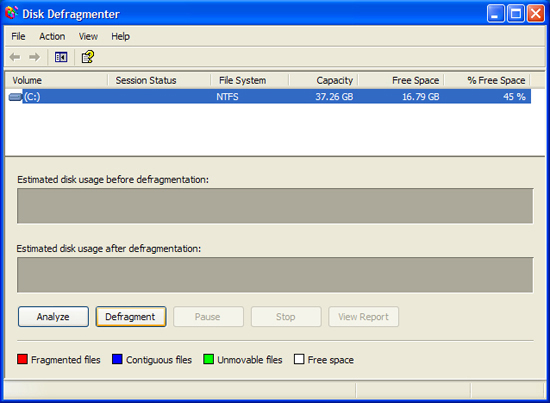Click the Stop button
The height and width of the screenshot is (403, 550).
point(286,317)
